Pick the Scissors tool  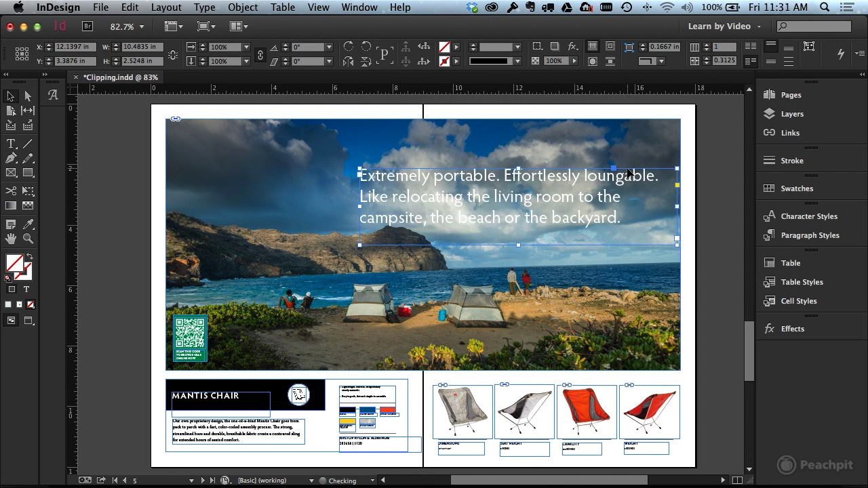pos(11,191)
